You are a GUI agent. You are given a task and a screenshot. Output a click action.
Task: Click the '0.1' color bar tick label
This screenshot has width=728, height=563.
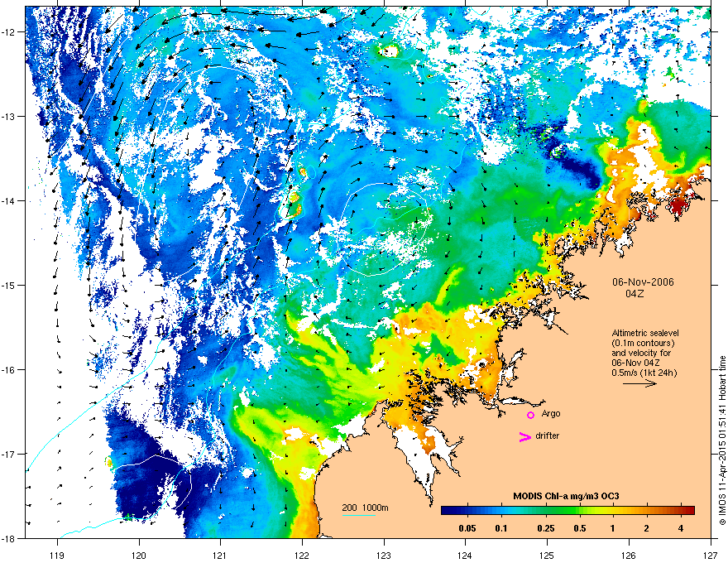point(501,528)
